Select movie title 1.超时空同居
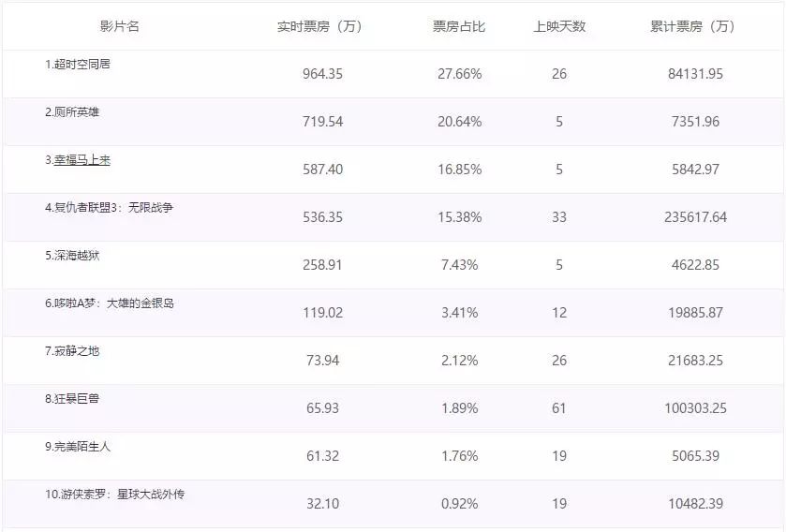This screenshot has height=532, width=786. click(78, 64)
